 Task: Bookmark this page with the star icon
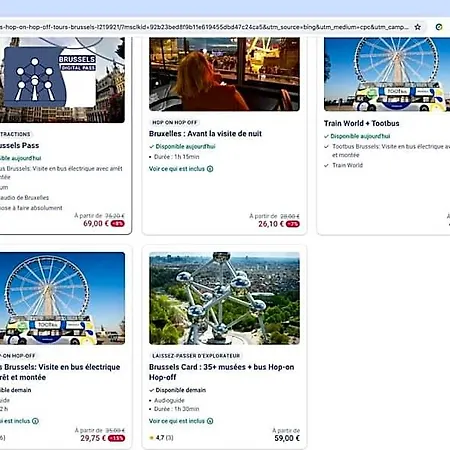click(x=418, y=27)
